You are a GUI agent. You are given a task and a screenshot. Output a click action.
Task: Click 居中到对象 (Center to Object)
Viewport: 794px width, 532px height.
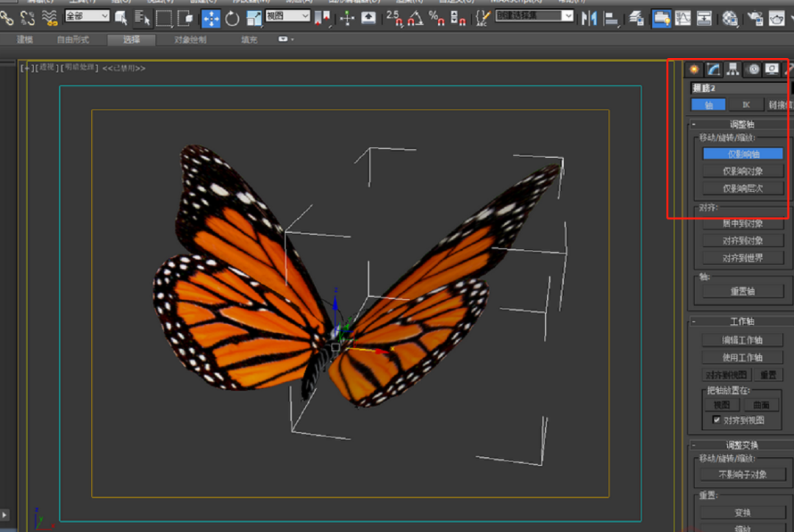pyautogui.click(x=743, y=223)
